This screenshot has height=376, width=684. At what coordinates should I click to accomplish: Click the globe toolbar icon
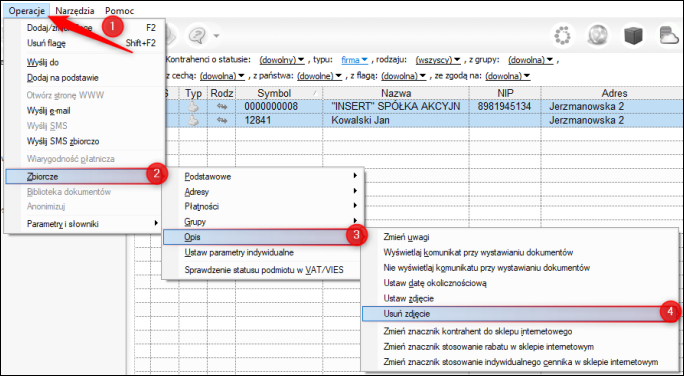[x=598, y=35]
